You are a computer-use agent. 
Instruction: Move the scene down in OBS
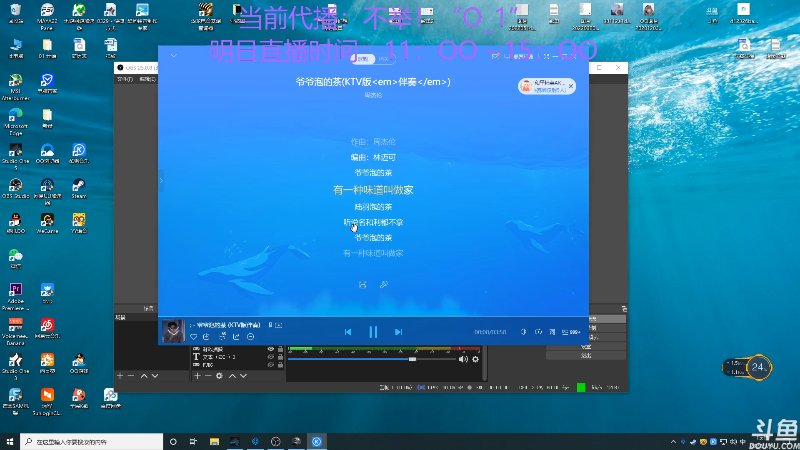[x=155, y=376]
